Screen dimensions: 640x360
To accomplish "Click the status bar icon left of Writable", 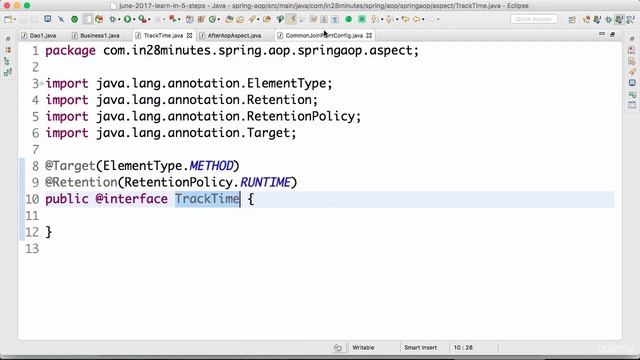I will tap(338, 348).
